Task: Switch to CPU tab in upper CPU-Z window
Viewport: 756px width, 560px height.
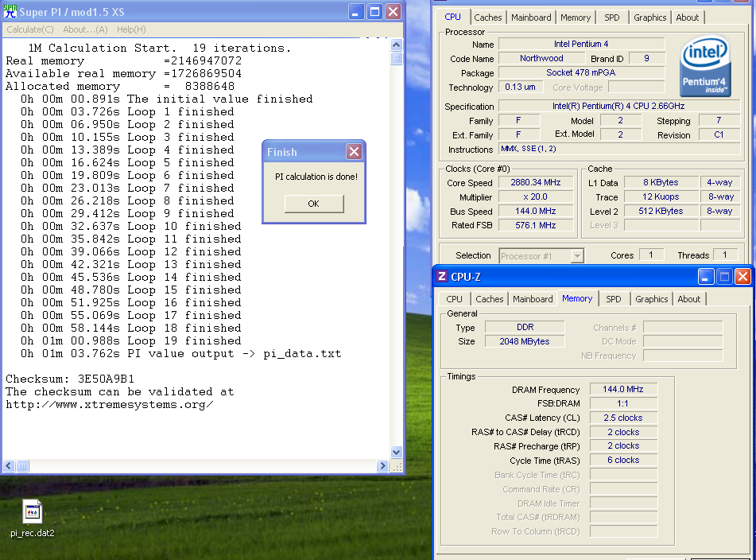Action: click(x=453, y=17)
